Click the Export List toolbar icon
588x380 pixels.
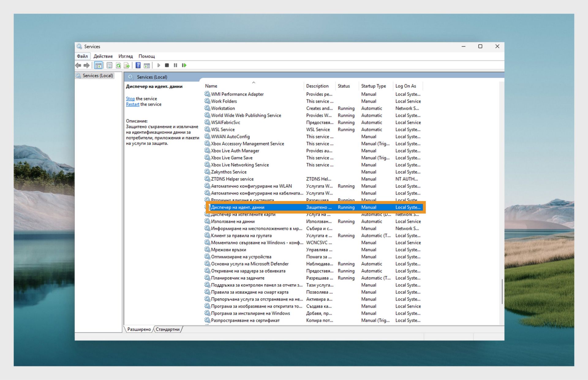pyautogui.click(x=126, y=65)
